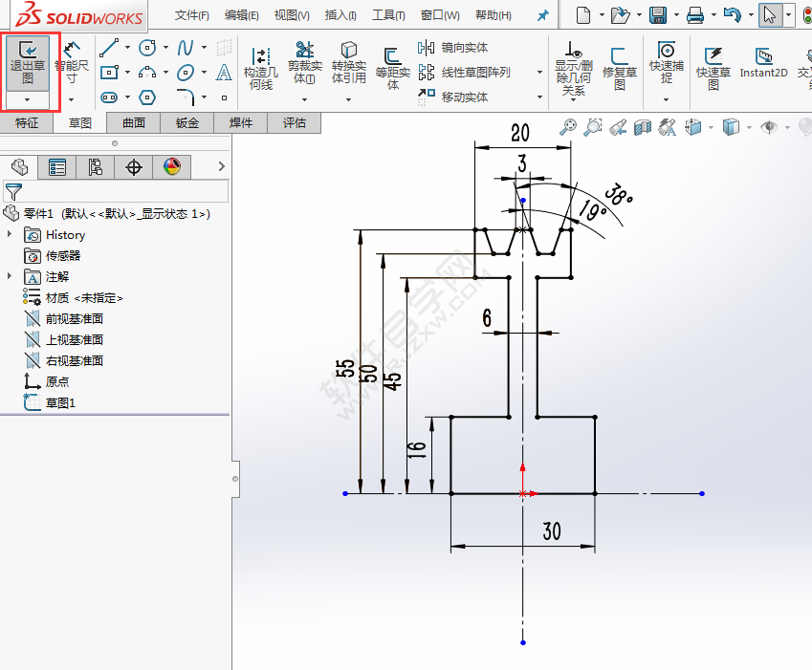The width and height of the screenshot is (812, 670).
Task: Open the Rectangle tool dropdown arrow
Action: (x=127, y=73)
